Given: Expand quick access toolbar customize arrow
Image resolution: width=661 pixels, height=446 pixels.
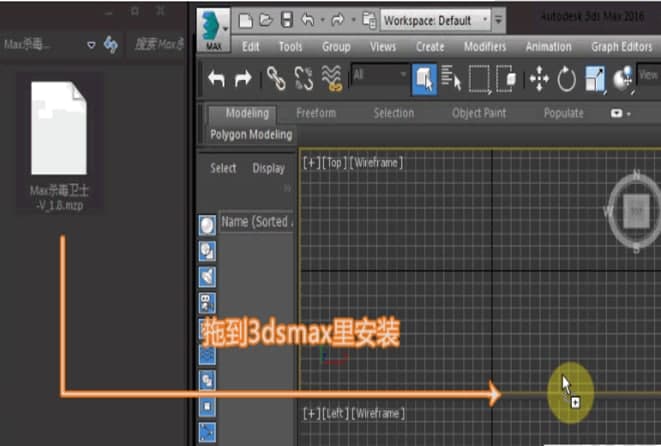Looking at the screenshot, I should (499, 20).
